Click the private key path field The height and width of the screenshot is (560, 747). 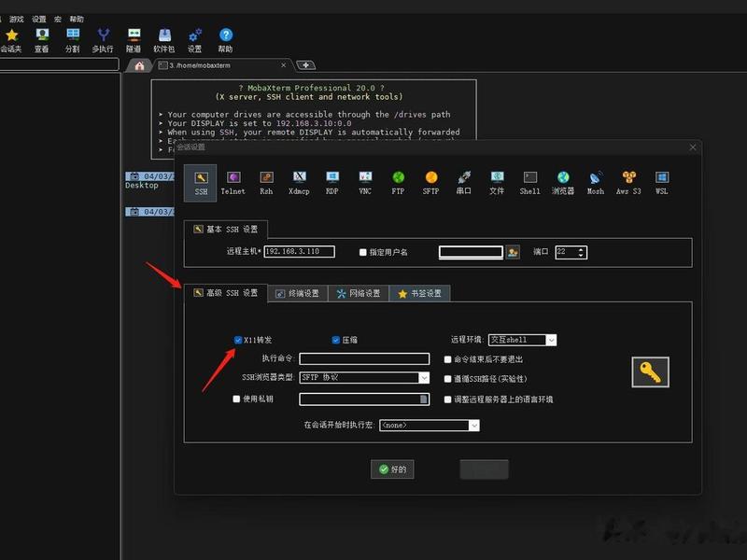point(364,399)
